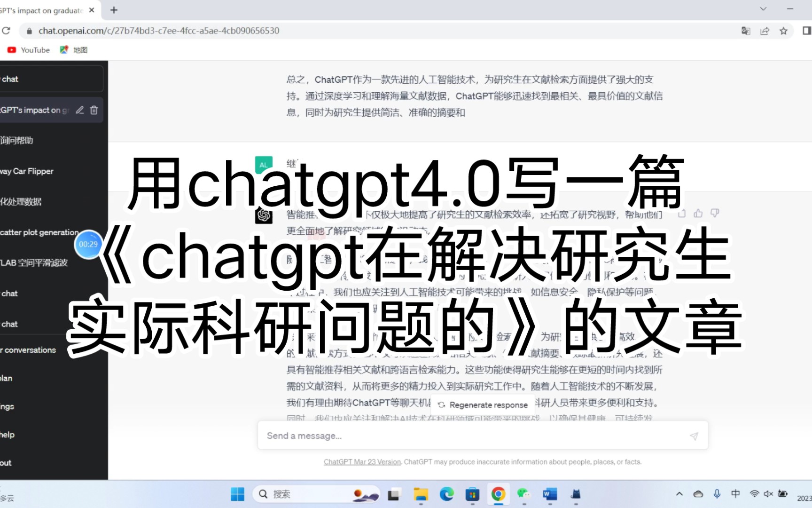This screenshot has width=812, height=508.
Task: Open Word from taskbar
Action: pos(549,494)
